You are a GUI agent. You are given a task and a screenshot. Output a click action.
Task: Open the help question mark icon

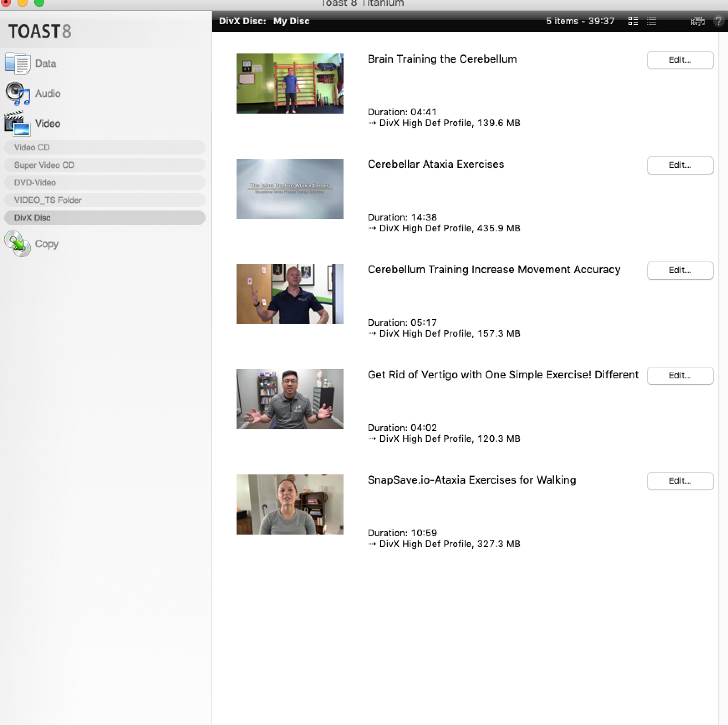[x=718, y=21]
